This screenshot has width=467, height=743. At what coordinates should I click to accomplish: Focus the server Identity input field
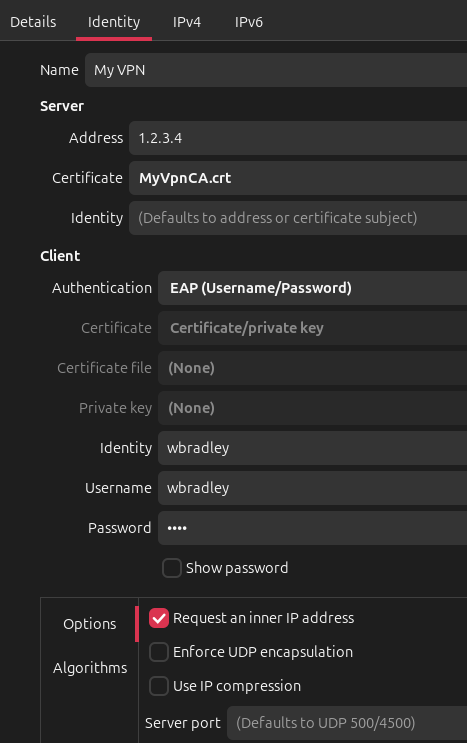[x=298, y=218]
